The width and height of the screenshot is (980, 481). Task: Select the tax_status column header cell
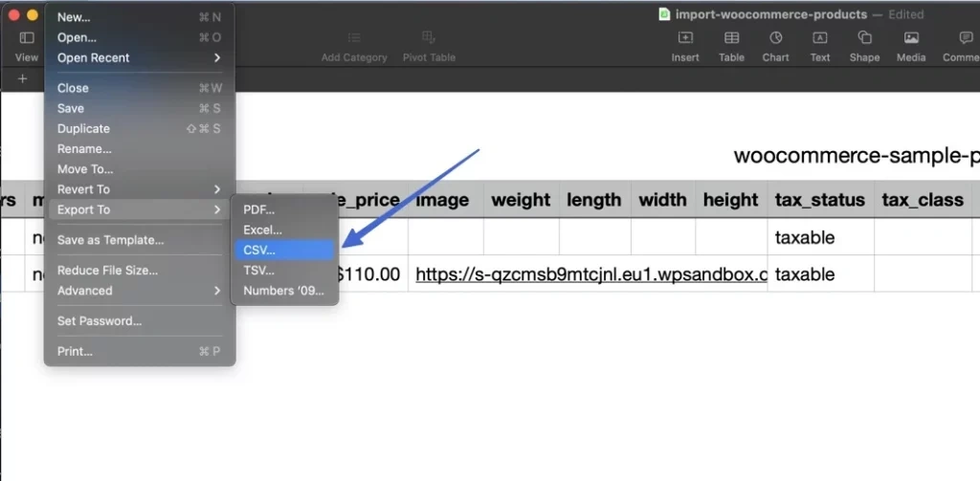[819, 200]
